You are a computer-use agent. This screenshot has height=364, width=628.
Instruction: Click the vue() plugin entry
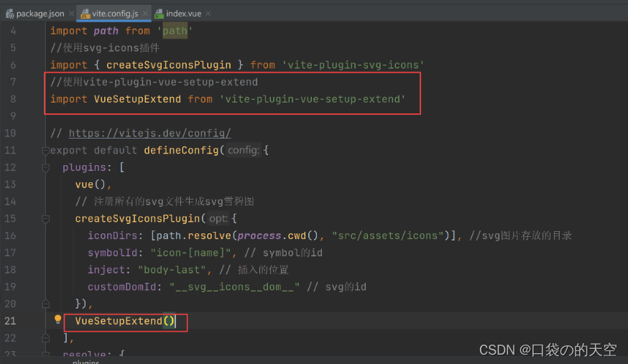[90, 185]
